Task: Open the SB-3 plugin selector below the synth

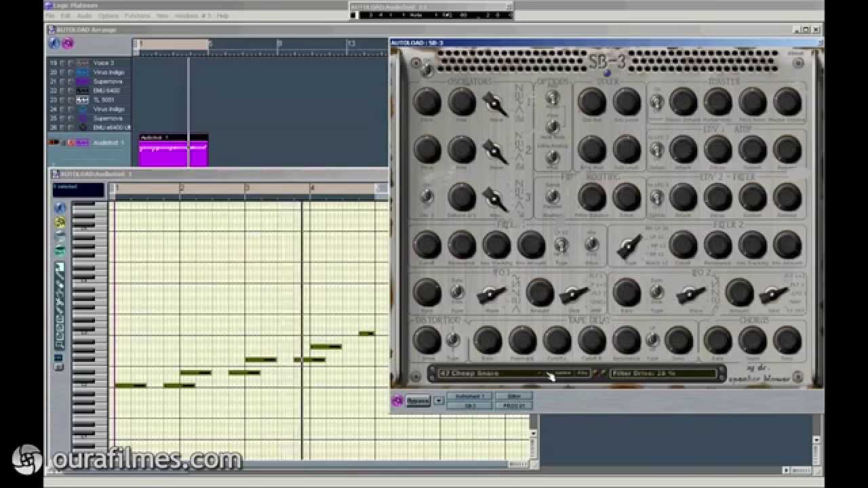Action: click(469, 405)
